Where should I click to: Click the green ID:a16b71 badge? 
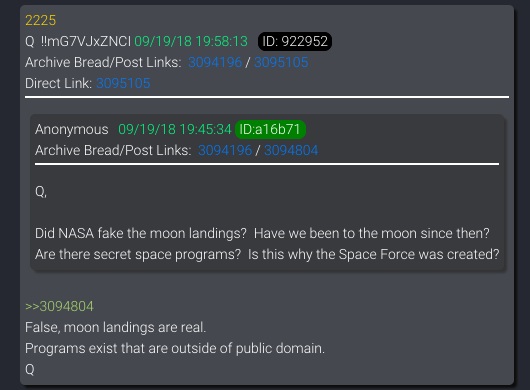[270, 129]
